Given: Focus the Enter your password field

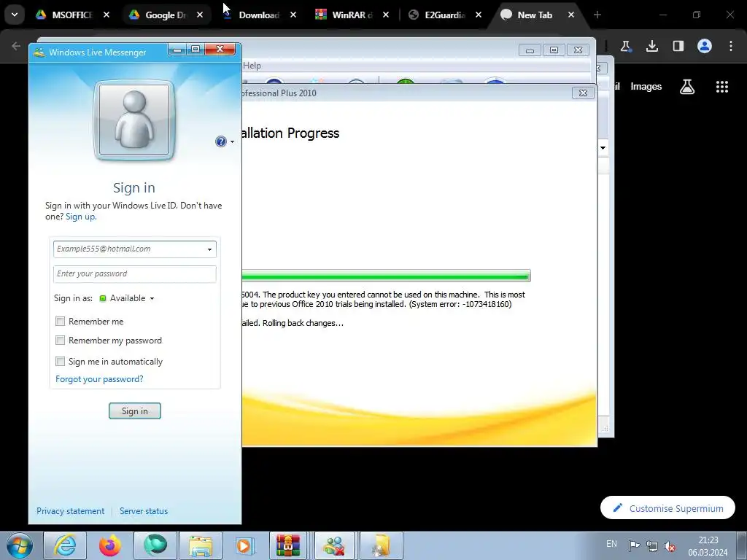Looking at the screenshot, I should [135, 274].
